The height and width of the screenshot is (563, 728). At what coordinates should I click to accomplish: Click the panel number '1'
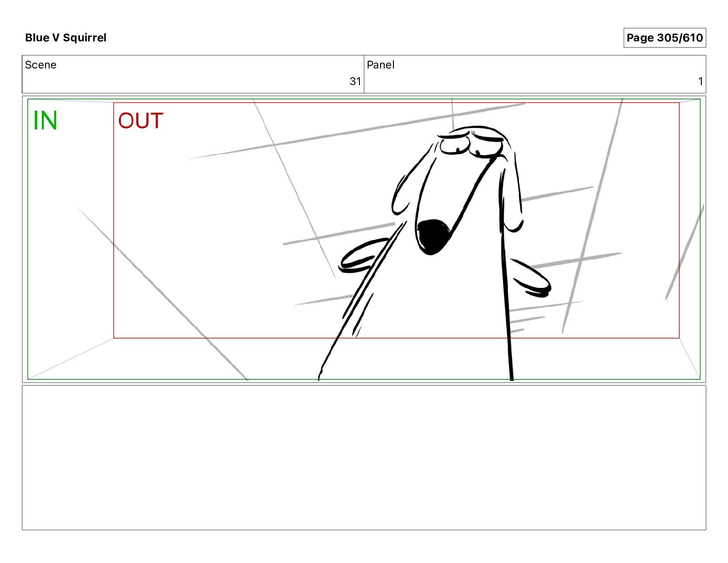[700, 81]
